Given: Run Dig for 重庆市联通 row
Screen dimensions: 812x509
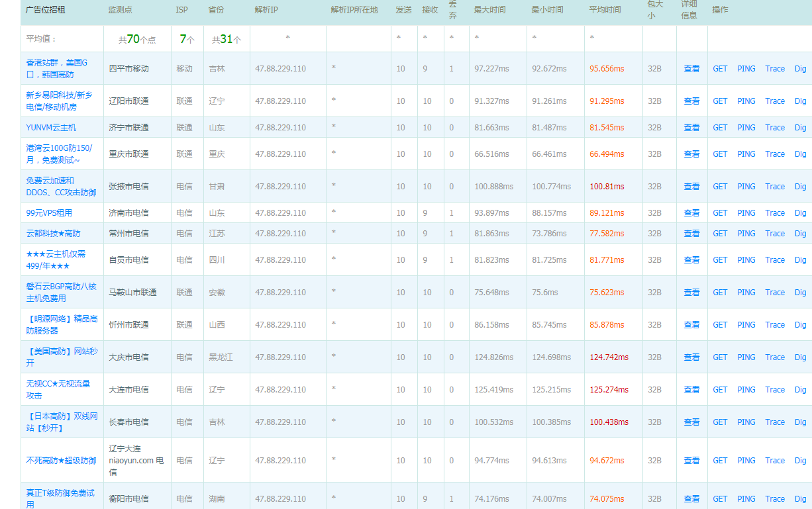Looking at the screenshot, I should [x=801, y=154].
